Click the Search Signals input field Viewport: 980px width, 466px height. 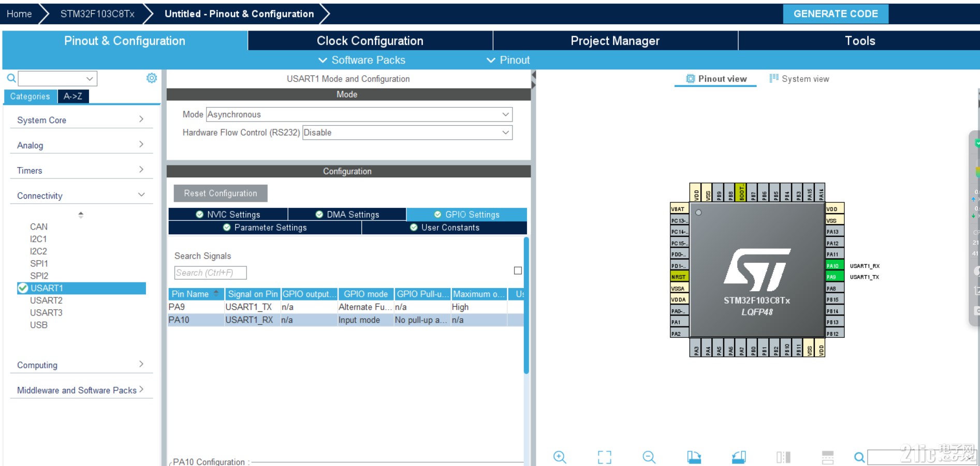(210, 273)
